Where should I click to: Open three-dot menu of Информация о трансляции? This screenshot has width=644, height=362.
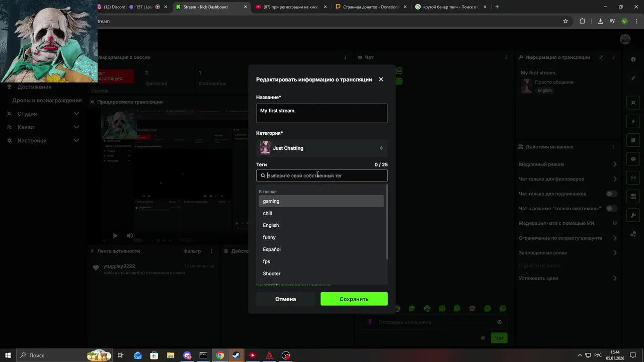[x=613, y=57]
